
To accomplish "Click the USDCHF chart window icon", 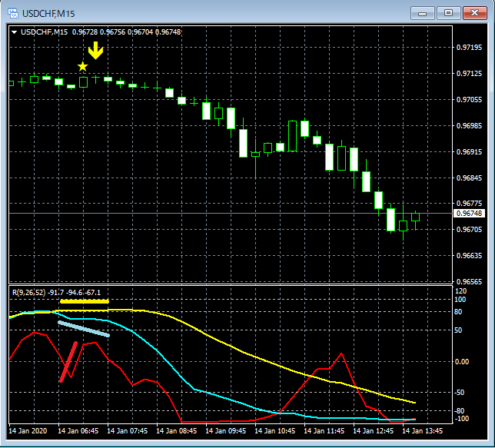I will click(13, 13).
